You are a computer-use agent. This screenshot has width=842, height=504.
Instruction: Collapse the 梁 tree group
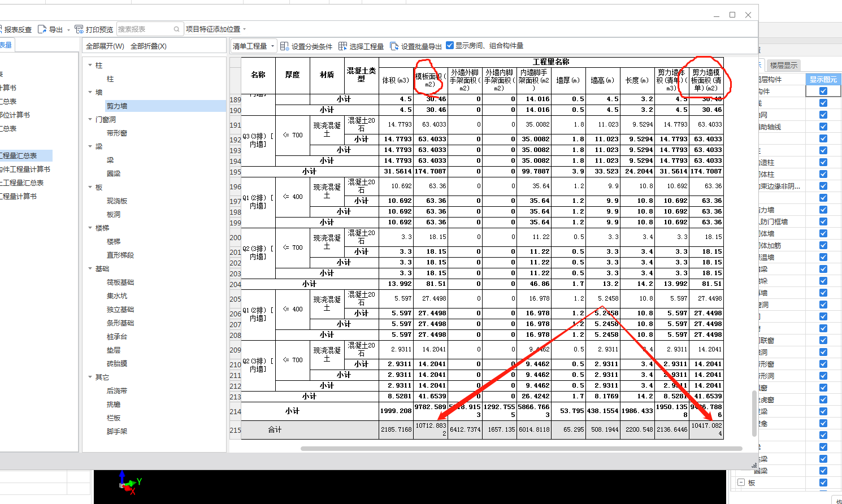[x=90, y=146]
